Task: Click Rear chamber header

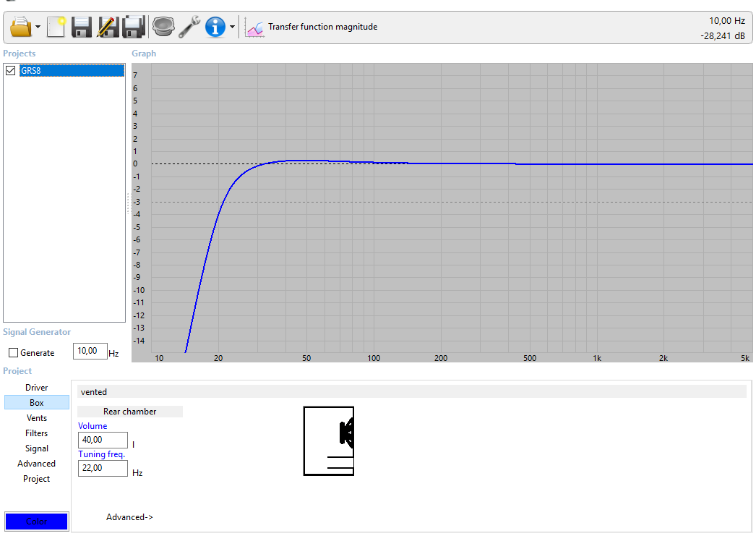Action: [x=129, y=412]
